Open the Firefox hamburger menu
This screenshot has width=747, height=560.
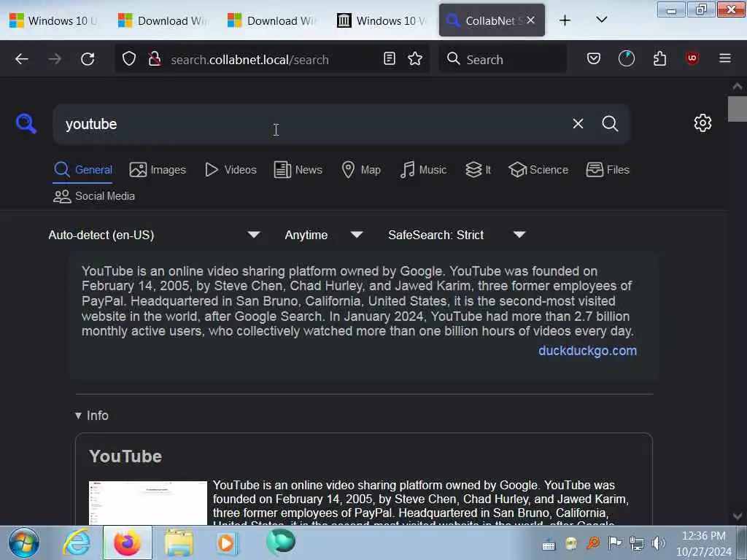[x=725, y=58]
